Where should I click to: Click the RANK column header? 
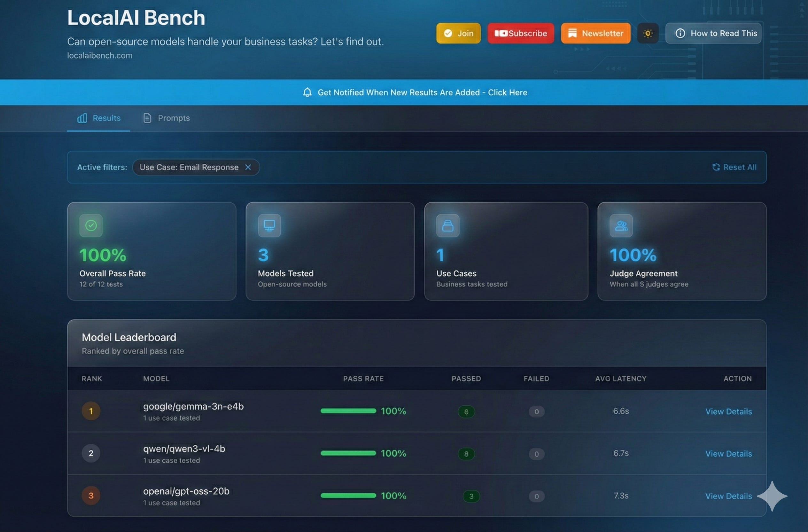point(92,379)
